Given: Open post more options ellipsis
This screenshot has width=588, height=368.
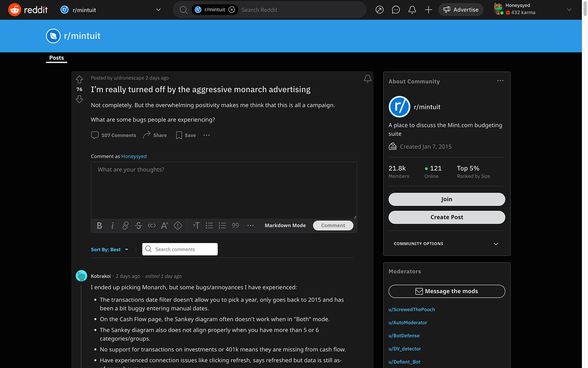Looking at the screenshot, I should coord(207,135).
